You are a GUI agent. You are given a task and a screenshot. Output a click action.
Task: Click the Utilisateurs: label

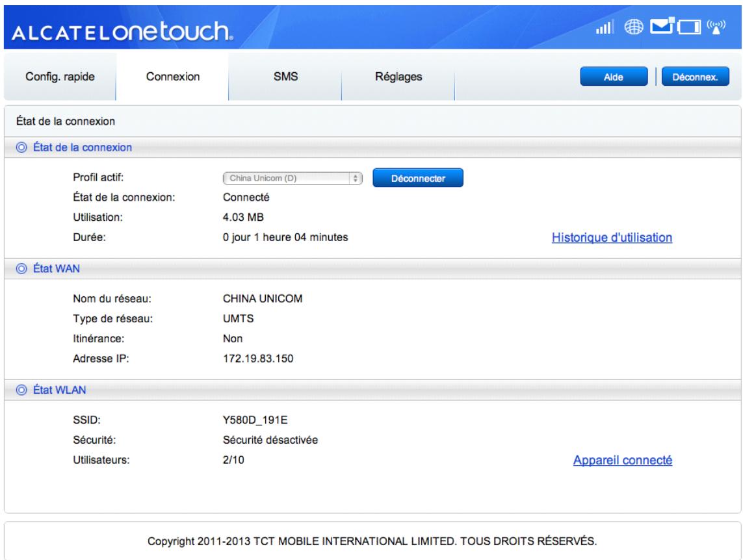(x=101, y=460)
